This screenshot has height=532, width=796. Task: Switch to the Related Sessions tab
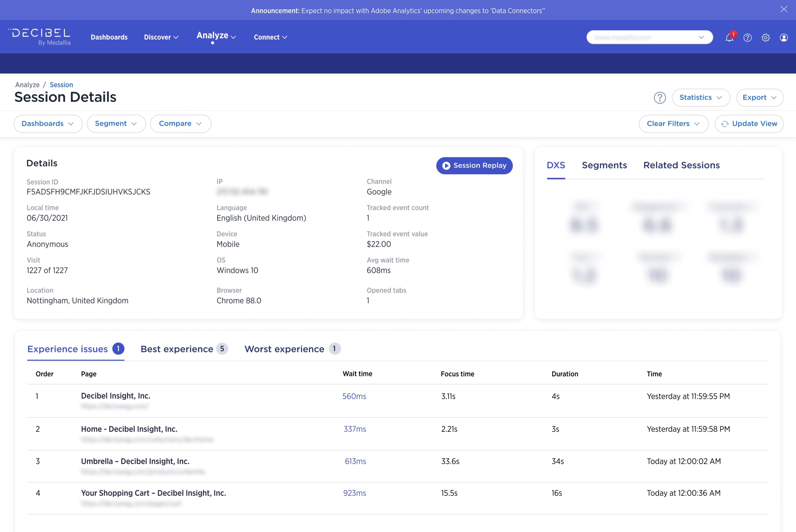[x=681, y=165]
